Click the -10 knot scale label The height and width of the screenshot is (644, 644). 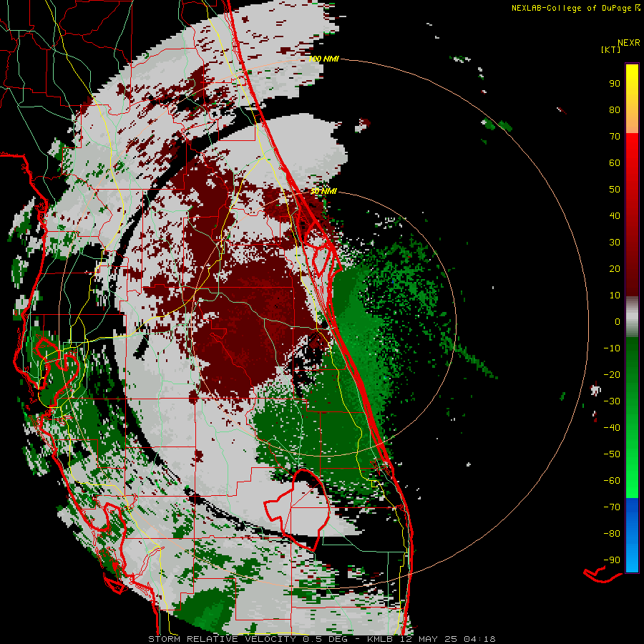pyautogui.click(x=612, y=348)
